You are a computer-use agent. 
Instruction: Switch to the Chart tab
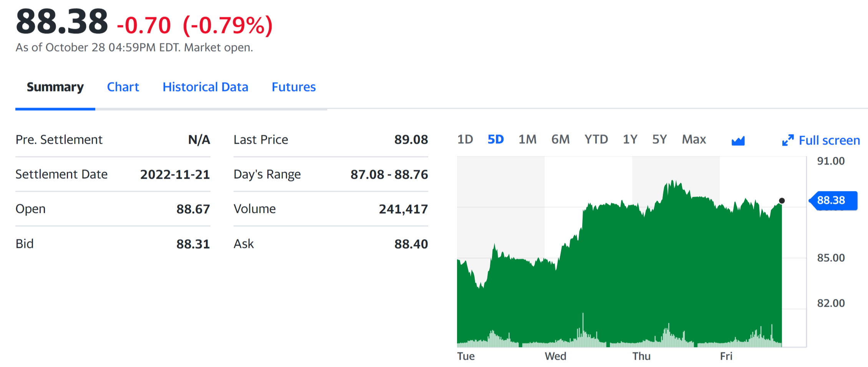pyautogui.click(x=123, y=87)
